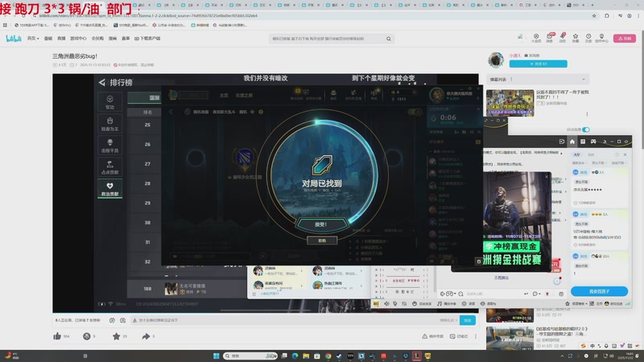Open the Windows Start menu
644x362 pixels.
pos(217,356)
